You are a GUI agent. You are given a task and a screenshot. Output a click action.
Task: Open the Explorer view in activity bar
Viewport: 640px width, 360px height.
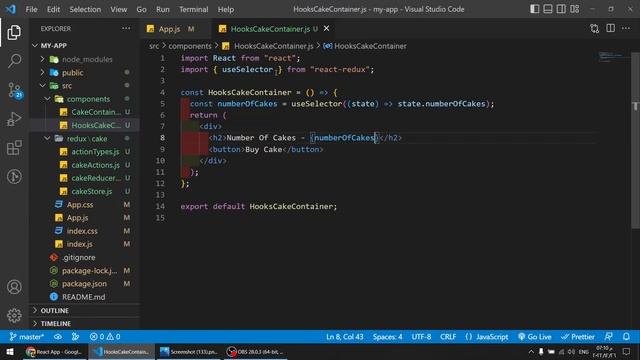tap(14, 32)
